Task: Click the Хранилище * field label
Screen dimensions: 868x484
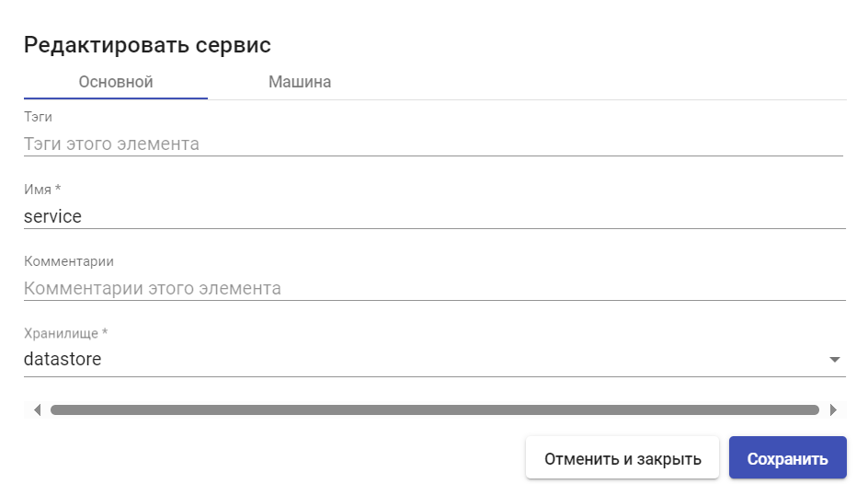Action: [66, 333]
